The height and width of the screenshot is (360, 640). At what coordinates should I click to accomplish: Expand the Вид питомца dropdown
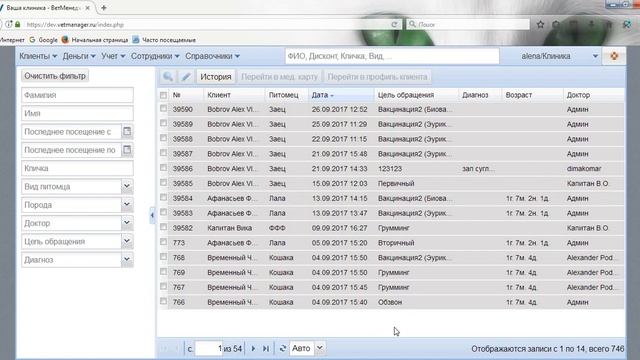pos(127,186)
